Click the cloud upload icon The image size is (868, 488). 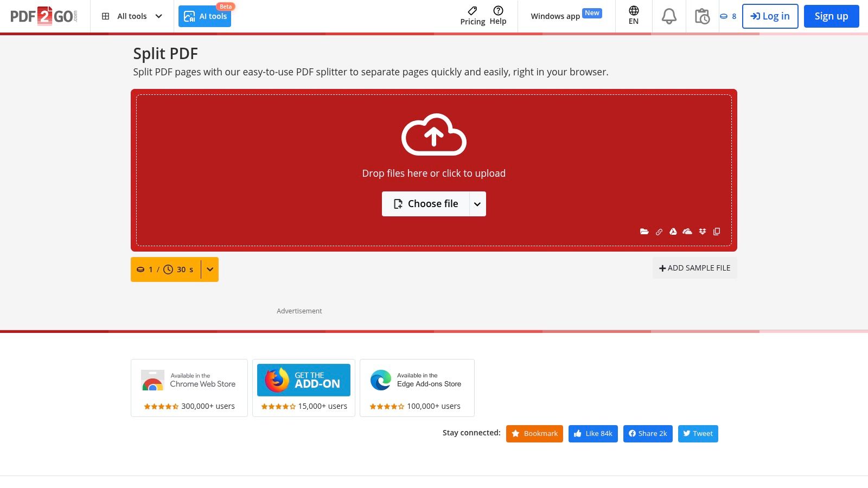433,134
